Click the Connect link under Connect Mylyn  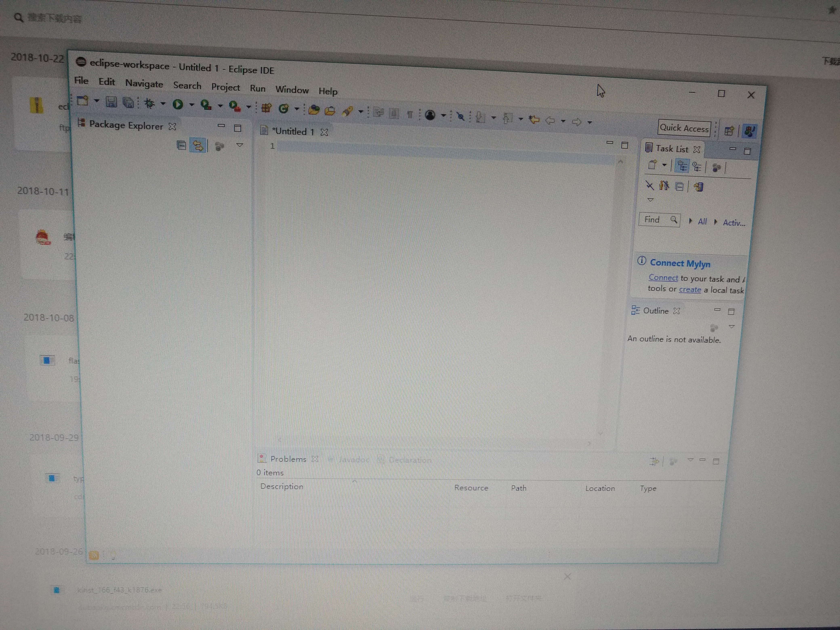pyautogui.click(x=663, y=278)
